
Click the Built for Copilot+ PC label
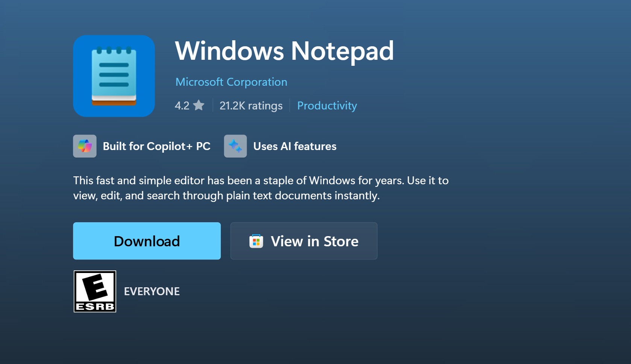pos(157,146)
